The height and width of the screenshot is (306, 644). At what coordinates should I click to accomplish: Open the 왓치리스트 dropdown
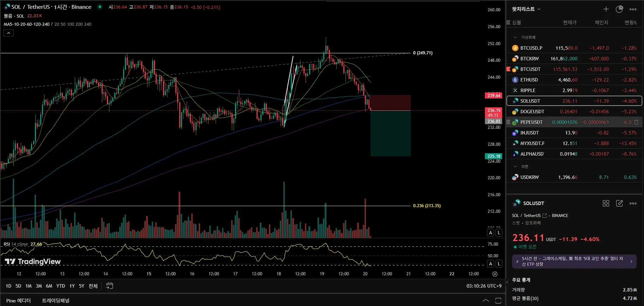526,9
